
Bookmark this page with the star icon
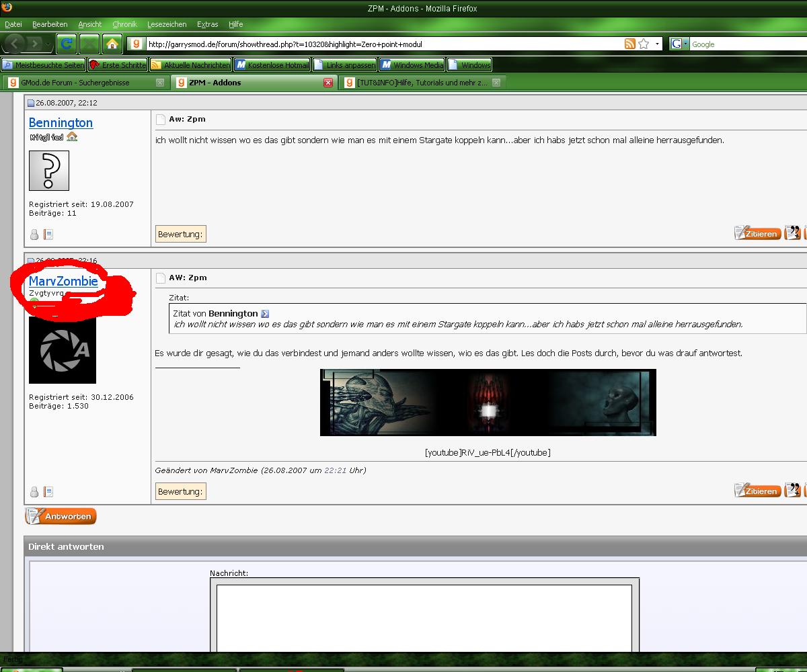coord(644,44)
